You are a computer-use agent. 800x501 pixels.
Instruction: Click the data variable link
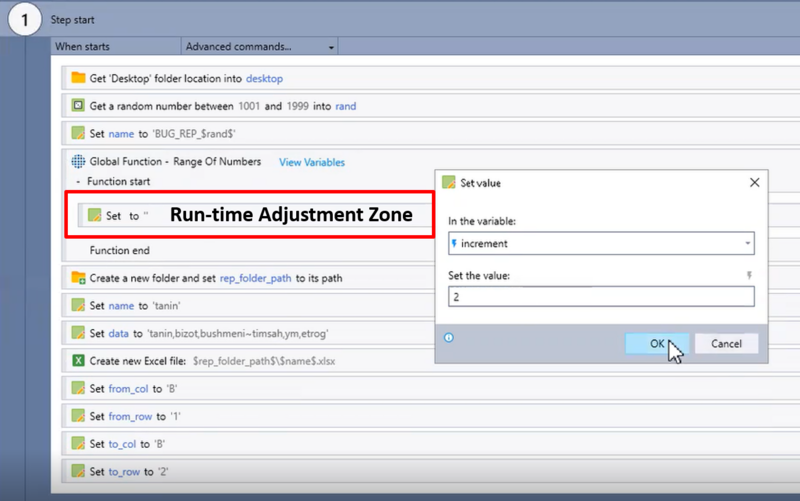tap(118, 333)
